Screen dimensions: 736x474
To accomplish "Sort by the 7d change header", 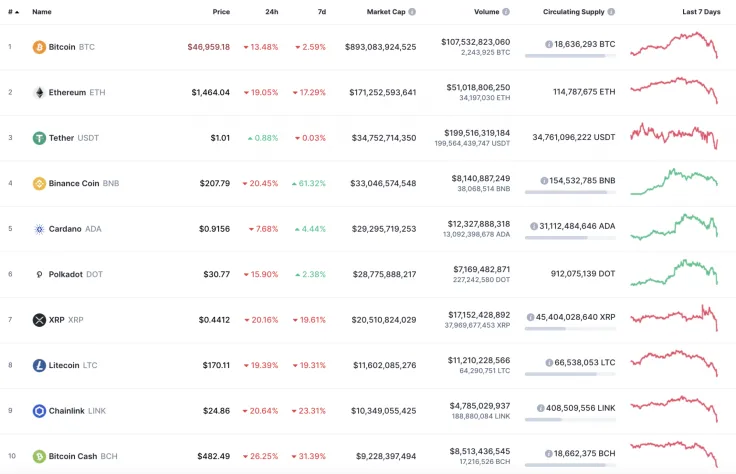I will (322, 12).
